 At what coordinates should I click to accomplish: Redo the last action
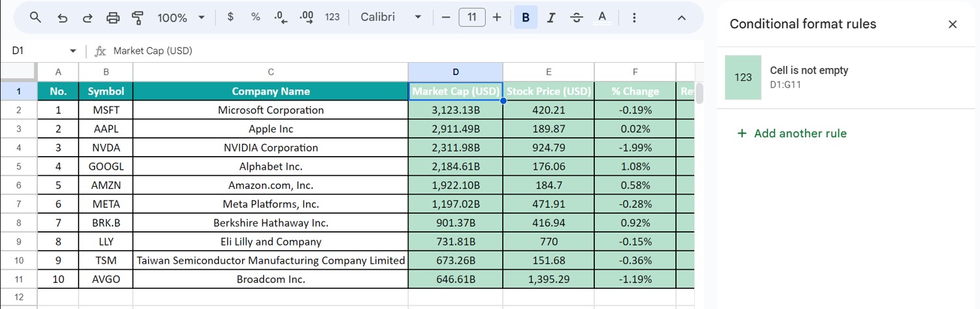pos(88,18)
